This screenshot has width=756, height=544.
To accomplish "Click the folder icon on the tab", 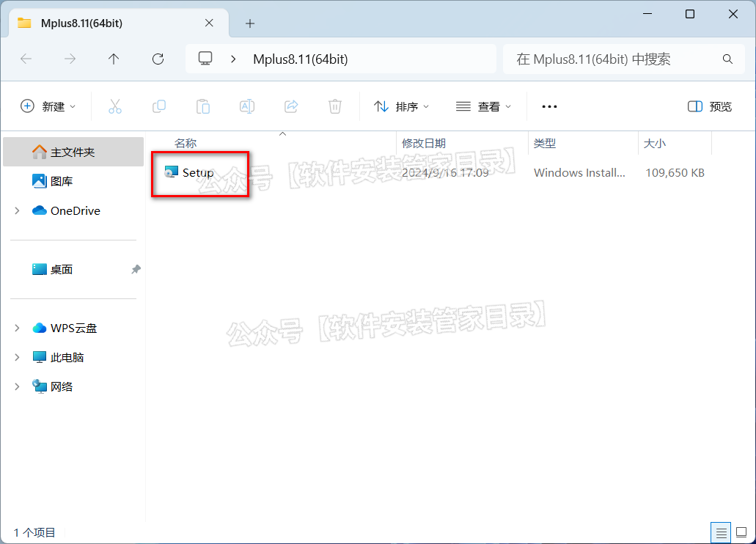I will coord(24,23).
